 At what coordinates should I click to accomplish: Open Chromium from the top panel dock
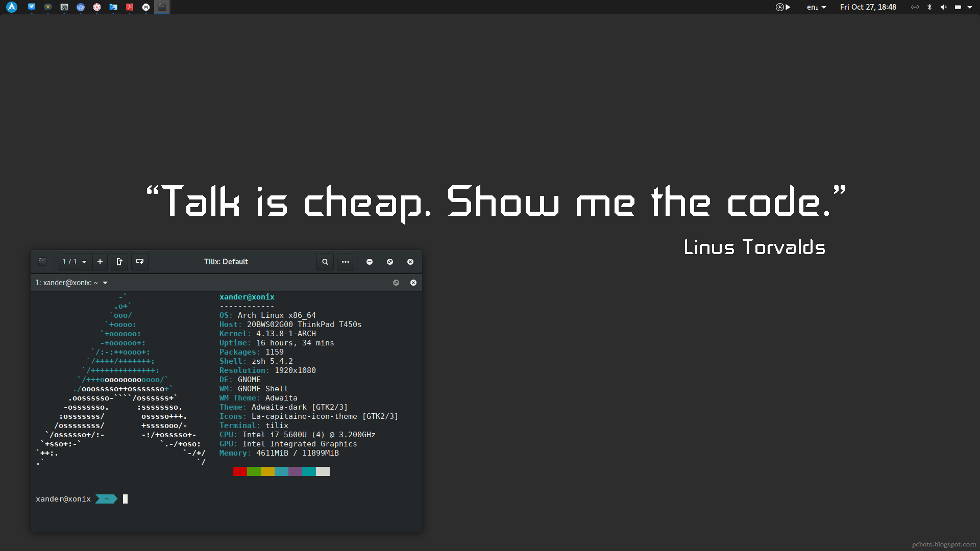(x=81, y=7)
